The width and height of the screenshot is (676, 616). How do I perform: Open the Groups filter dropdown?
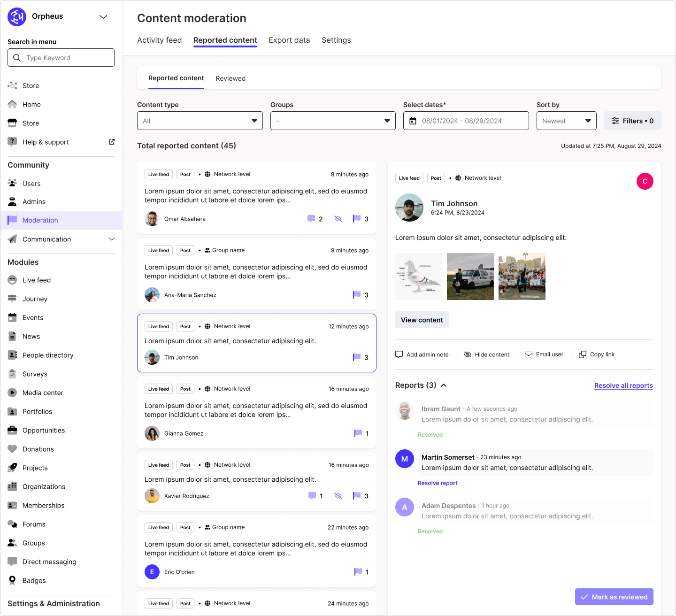[x=333, y=121]
